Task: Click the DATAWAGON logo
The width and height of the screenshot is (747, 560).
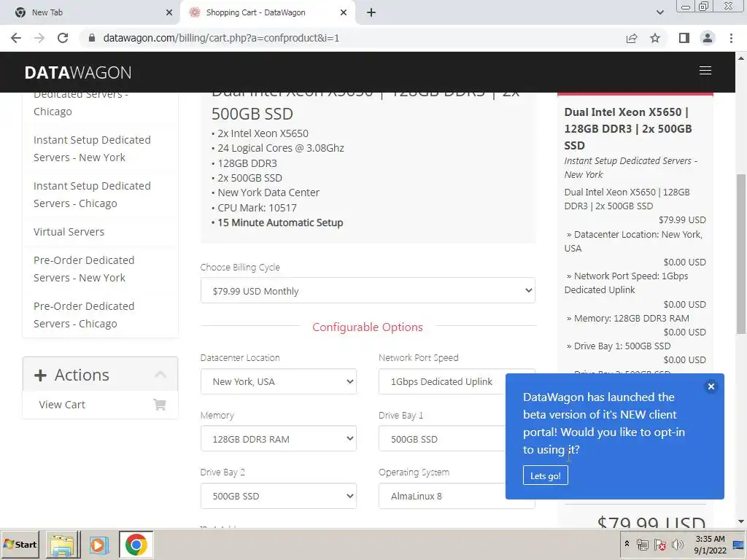Action: (x=78, y=72)
